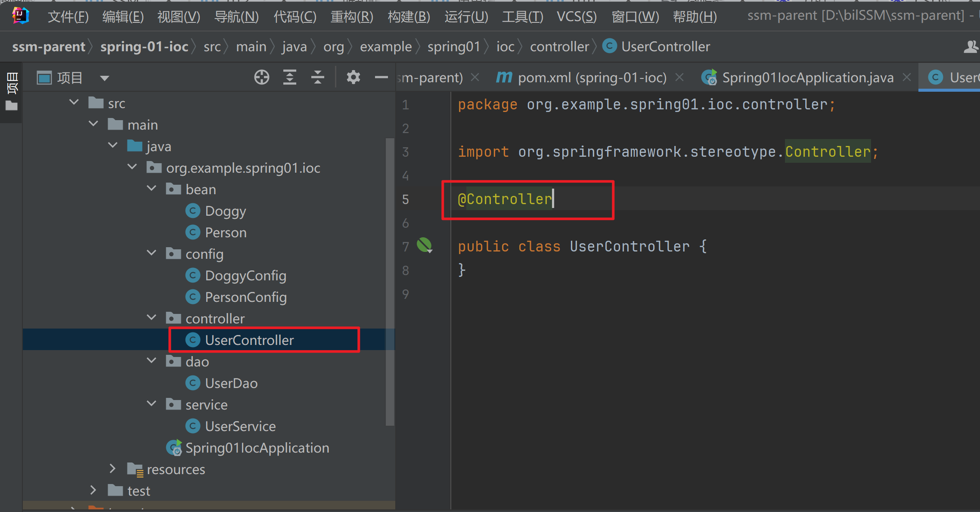
Task: Collapse the controller package folder
Action: click(x=152, y=318)
